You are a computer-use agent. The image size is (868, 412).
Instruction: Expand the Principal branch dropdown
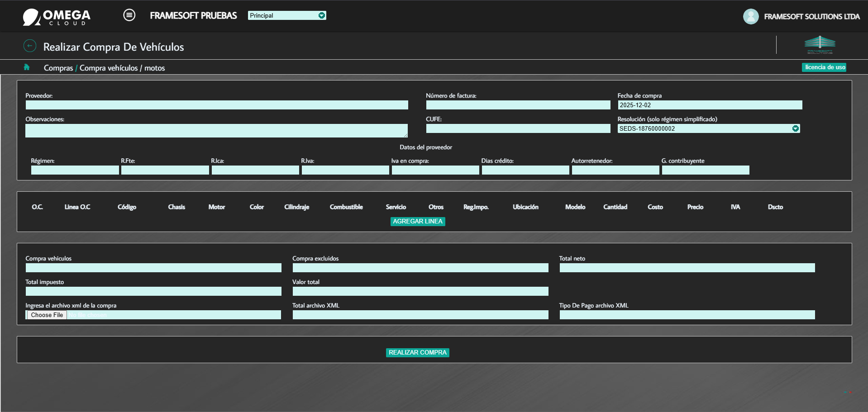[287, 15]
